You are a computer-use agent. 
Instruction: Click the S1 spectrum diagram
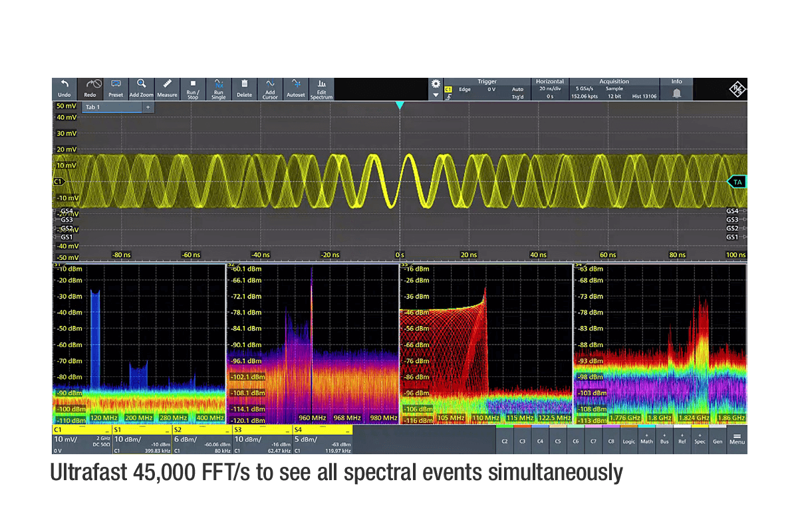tap(139, 344)
